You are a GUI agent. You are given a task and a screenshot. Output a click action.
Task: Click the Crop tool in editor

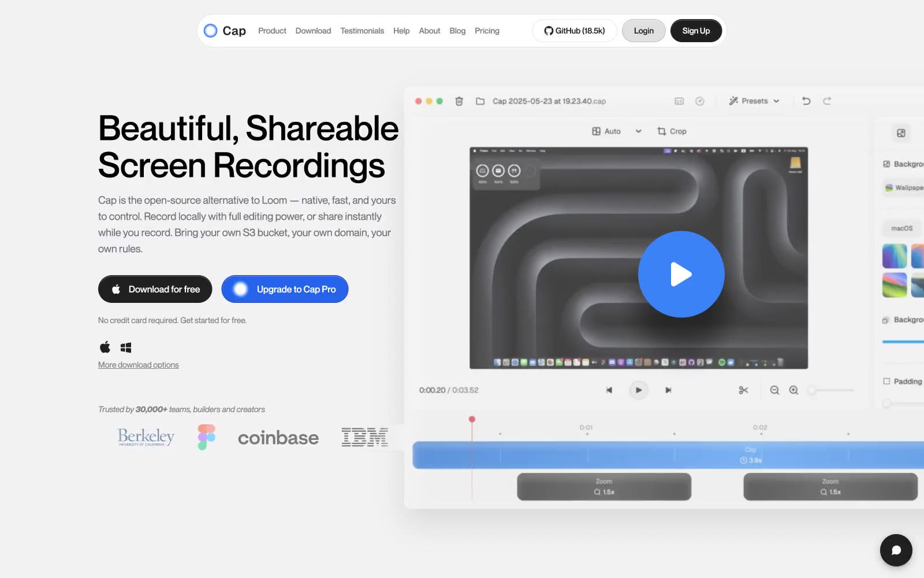672,131
